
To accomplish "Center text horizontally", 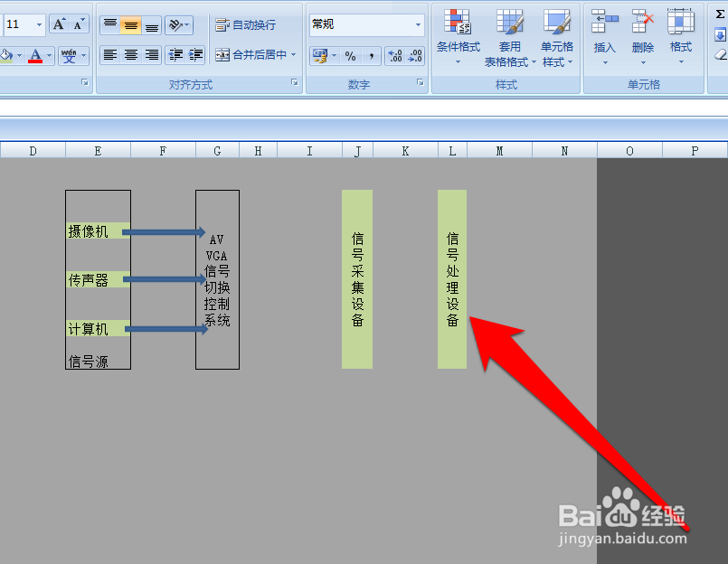I will coord(131,55).
